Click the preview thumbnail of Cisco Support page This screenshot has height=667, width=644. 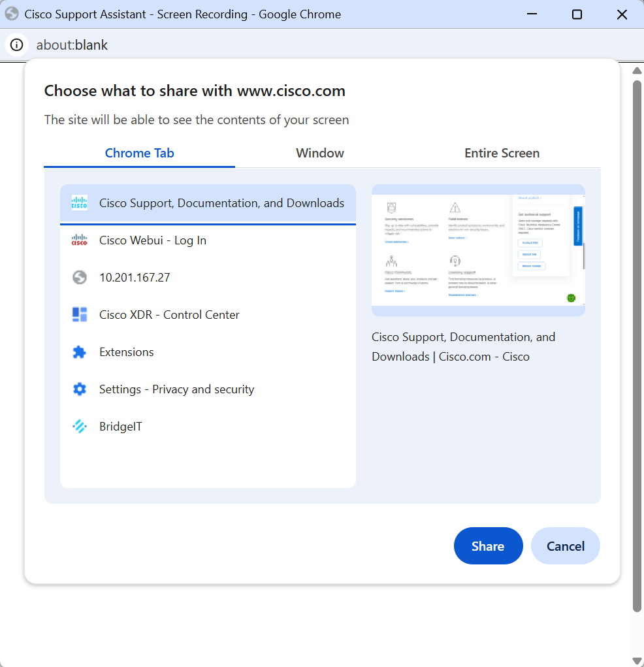point(478,250)
